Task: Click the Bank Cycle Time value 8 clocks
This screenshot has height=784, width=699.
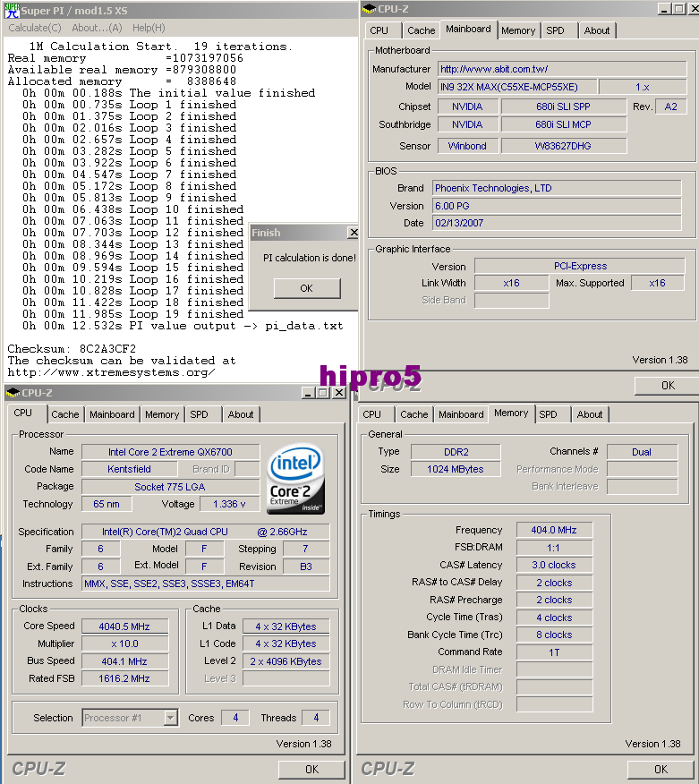Action: coord(554,635)
